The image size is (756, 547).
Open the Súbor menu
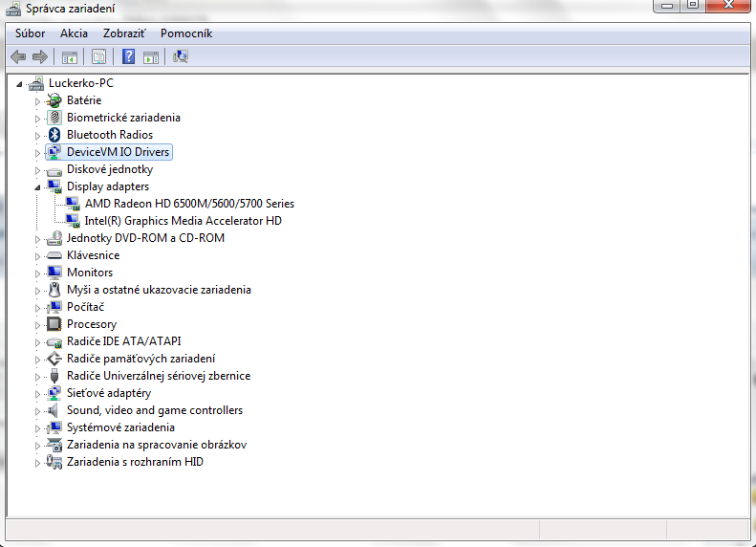tap(30, 33)
